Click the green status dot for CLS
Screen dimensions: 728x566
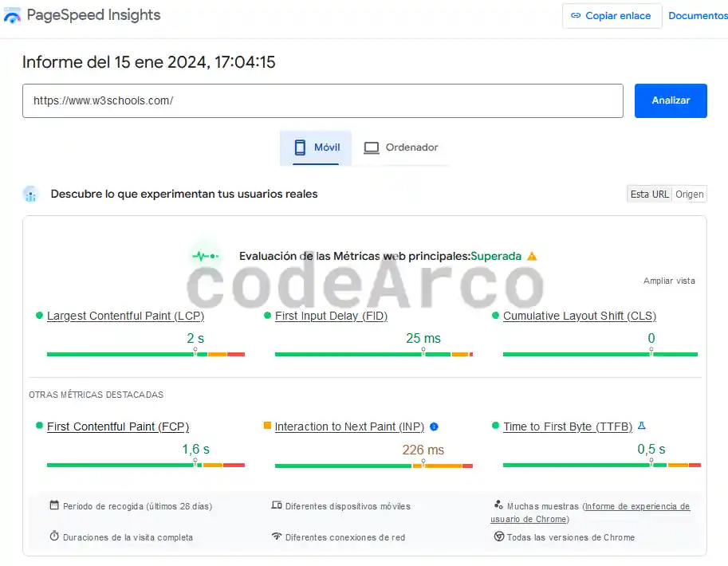[x=495, y=315]
